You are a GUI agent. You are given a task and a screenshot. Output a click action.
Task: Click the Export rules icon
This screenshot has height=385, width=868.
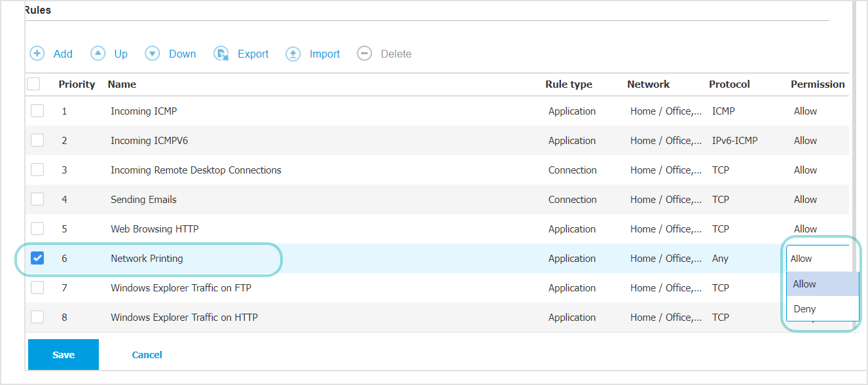coord(221,54)
